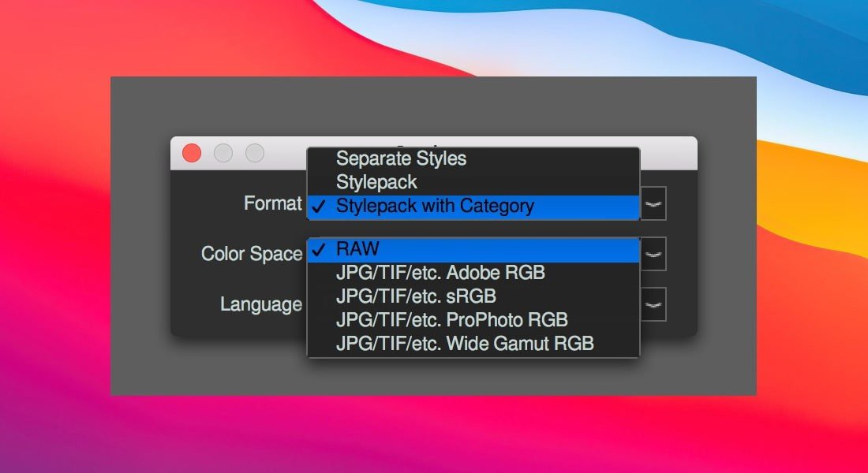Viewport: 868px width, 473px height.
Task: Select Stylepack with Category option
Action: coord(435,207)
